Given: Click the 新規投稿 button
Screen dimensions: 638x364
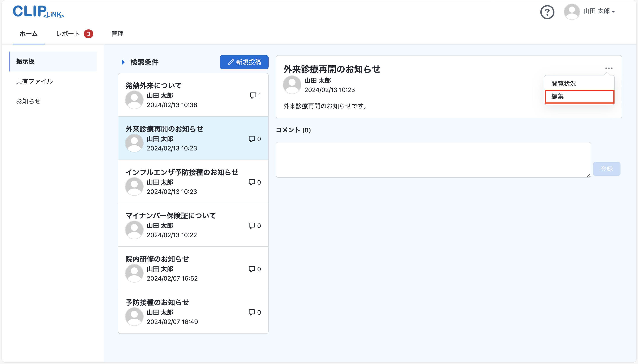Looking at the screenshot, I should [x=244, y=62].
